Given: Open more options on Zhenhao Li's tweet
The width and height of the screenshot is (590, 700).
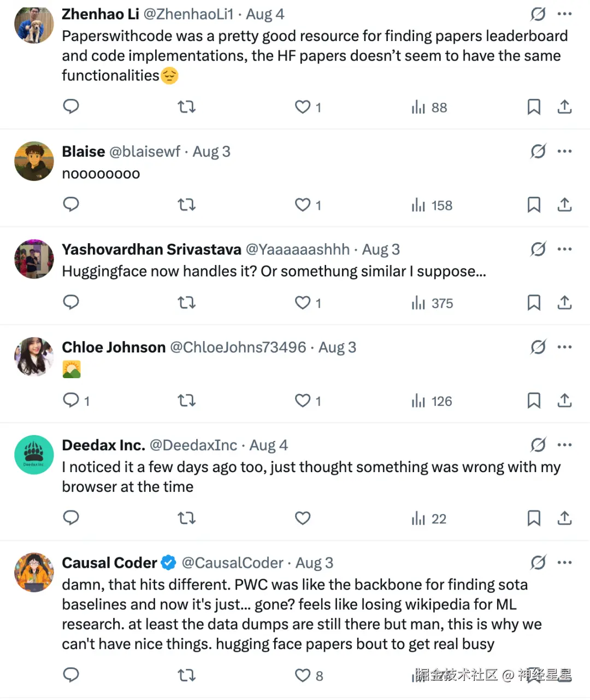Looking at the screenshot, I should pyautogui.click(x=564, y=14).
